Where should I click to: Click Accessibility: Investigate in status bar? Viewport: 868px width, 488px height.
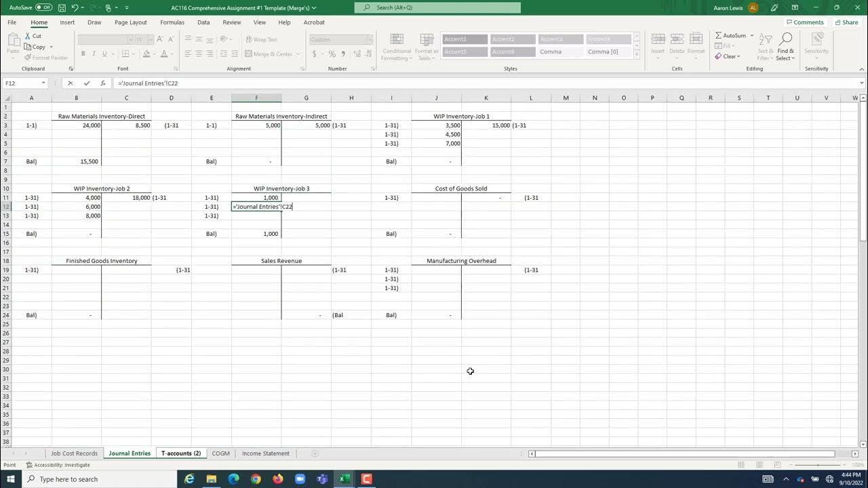(58, 465)
